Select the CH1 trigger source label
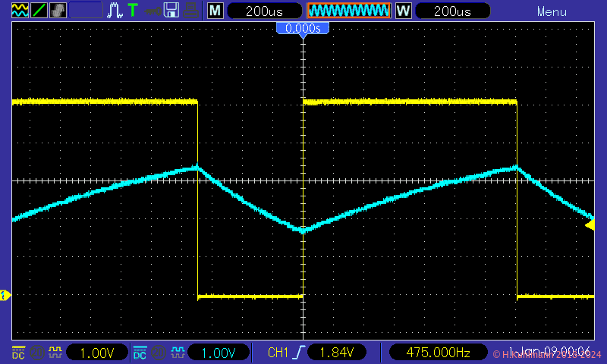607x364 pixels. coord(278,353)
